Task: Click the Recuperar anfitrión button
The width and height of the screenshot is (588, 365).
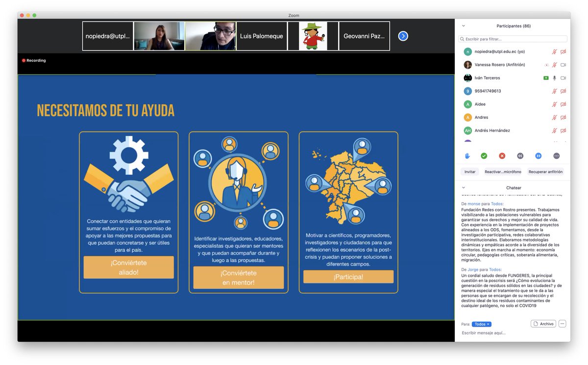Action: [546, 172]
